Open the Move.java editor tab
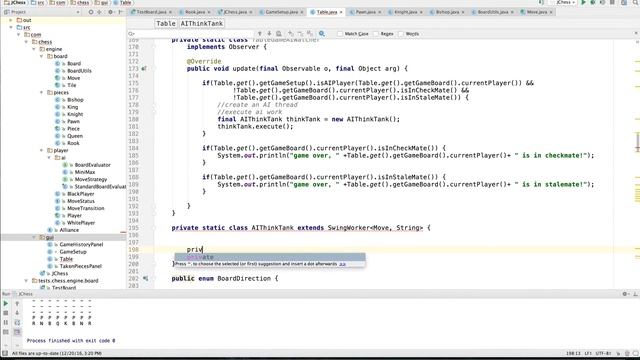Image resolution: width=640 pixels, height=360 pixels. point(536,12)
